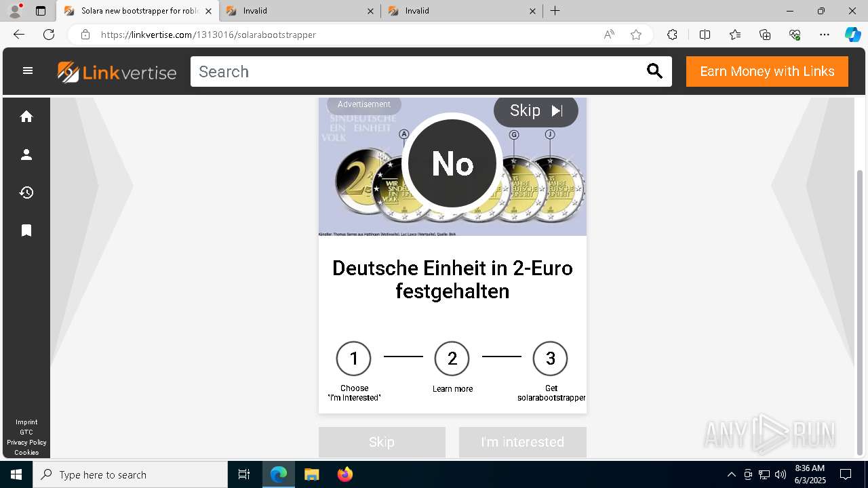This screenshot has height=488, width=868.
Task: Switch to Solara new bootstrapper tab
Action: click(x=138, y=11)
